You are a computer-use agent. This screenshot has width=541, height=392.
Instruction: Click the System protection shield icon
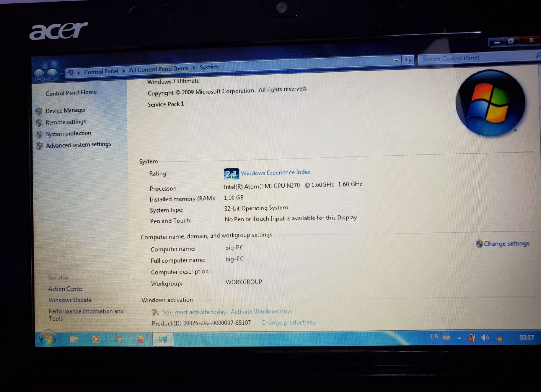coord(39,134)
